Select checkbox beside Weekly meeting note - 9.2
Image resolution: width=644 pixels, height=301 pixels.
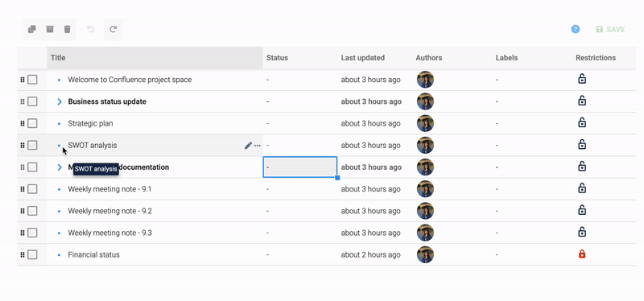[x=32, y=211]
